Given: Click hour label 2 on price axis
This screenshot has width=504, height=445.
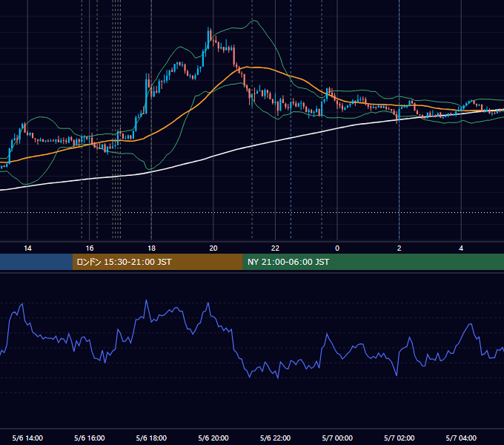Looking at the screenshot, I should (x=399, y=248).
